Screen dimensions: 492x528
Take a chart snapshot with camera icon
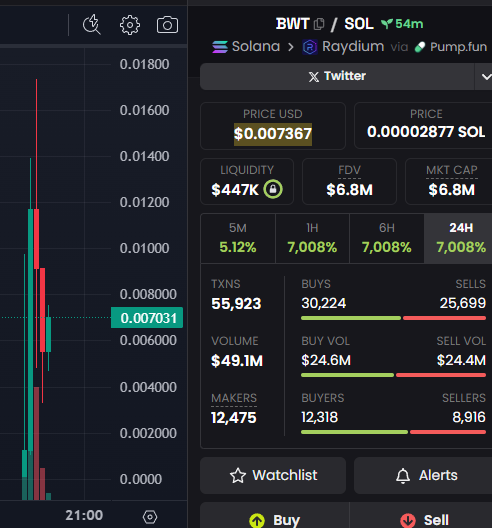coord(167,25)
